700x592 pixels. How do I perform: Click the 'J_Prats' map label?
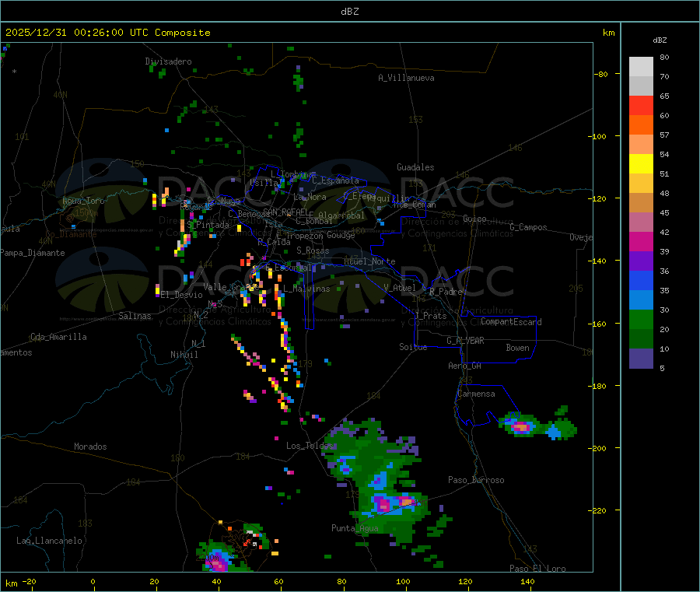431,316
